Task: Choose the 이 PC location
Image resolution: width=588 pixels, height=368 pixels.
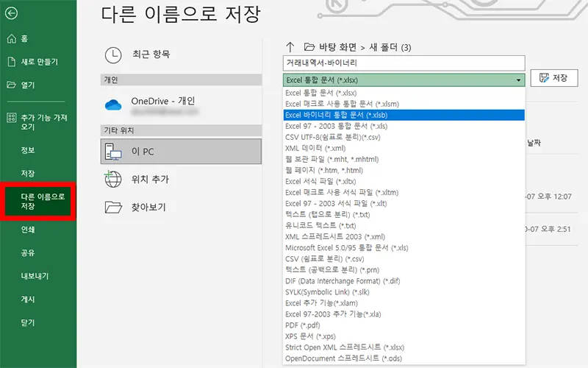Action: click(181, 152)
